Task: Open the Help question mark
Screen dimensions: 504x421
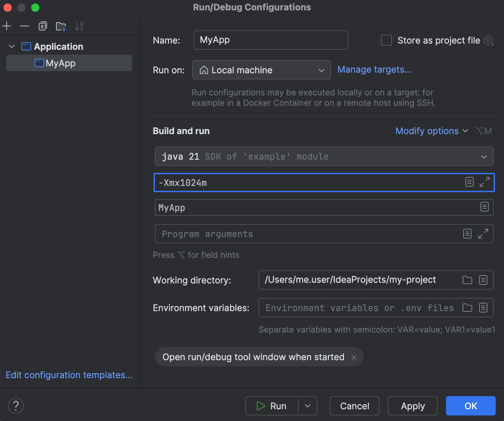Action: click(16, 406)
